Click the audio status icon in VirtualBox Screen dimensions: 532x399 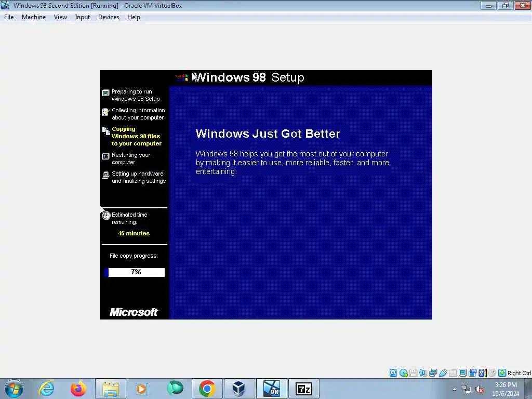[423, 373]
